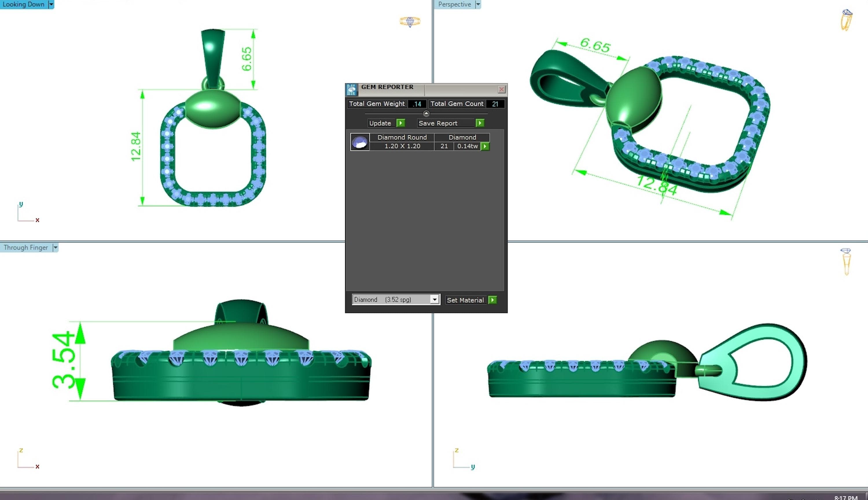
Task: Click the Total Gem Weight value field
Action: pyautogui.click(x=417, y=104)
